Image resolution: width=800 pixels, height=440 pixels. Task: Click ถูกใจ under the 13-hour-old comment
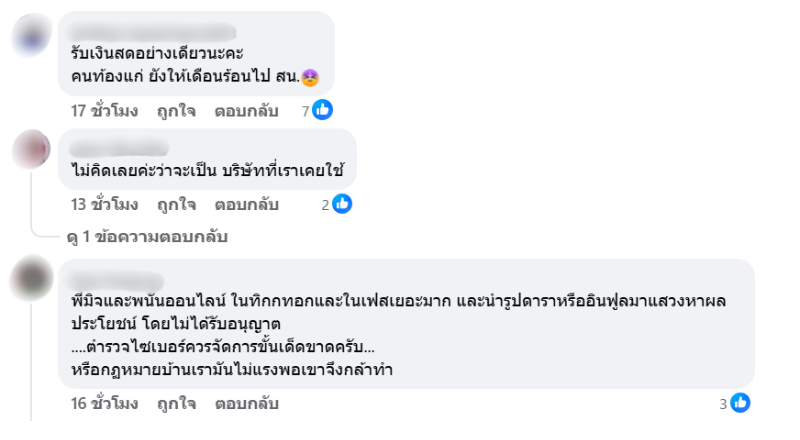[x=176, y=204]
